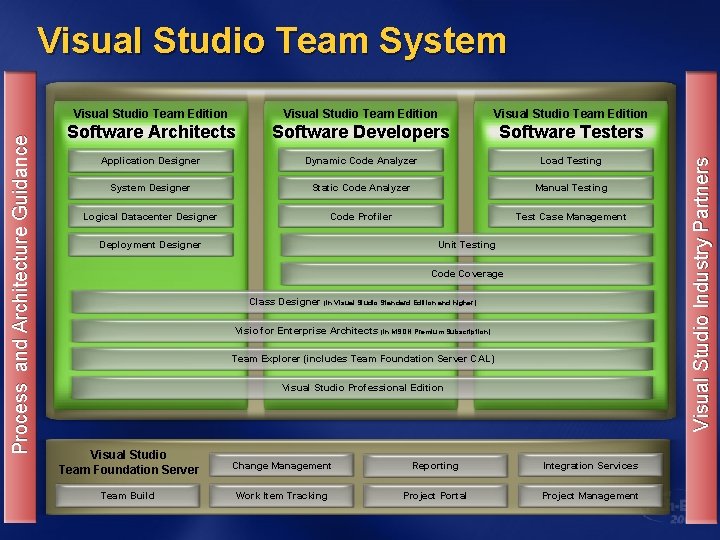Select the Project Portal box

click(x=435, y=495)
